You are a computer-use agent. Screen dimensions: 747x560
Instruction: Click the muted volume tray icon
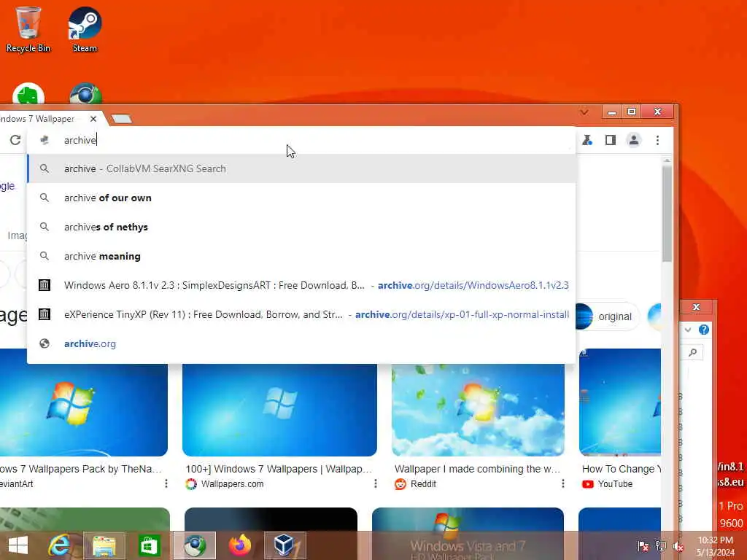(678, 546)
